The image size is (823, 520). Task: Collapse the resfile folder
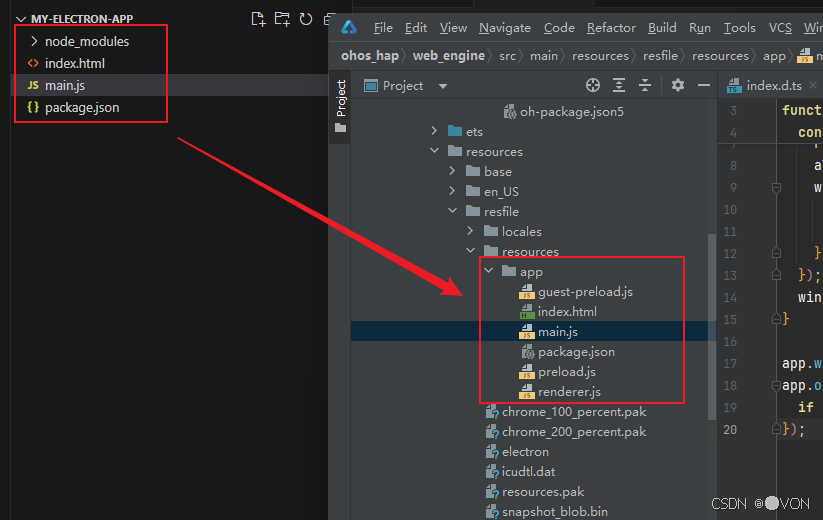452,210
